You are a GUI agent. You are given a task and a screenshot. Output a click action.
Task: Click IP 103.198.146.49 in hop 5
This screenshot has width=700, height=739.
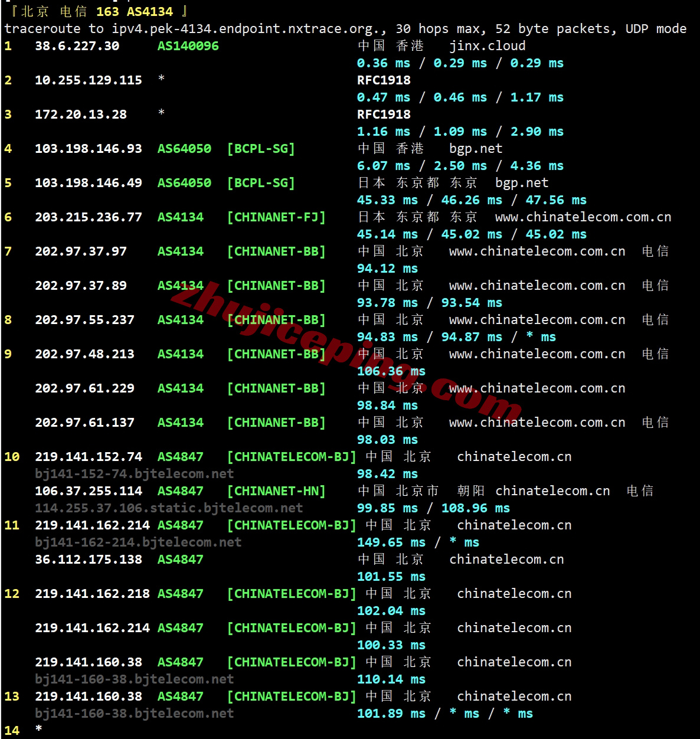(x=89, y=183)
